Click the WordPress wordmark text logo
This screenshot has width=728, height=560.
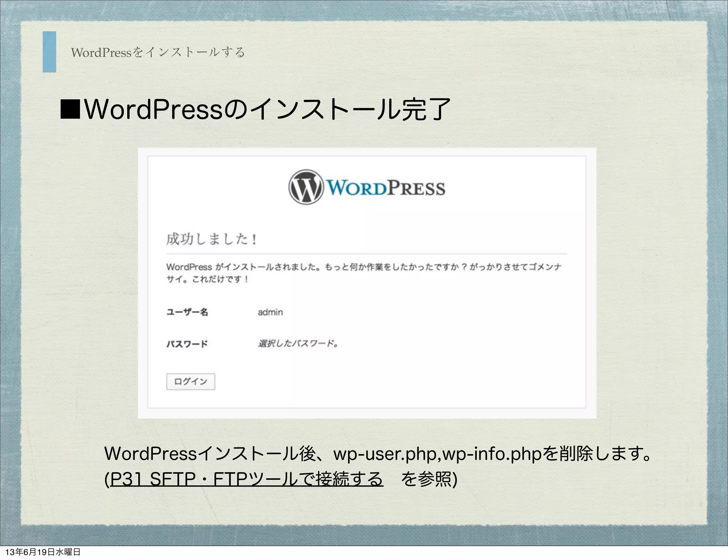(386, 188)
